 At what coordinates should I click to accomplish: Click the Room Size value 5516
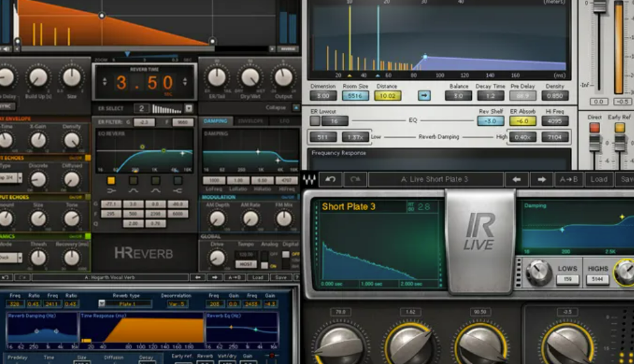pyautogui.click(x=355, y=96)
